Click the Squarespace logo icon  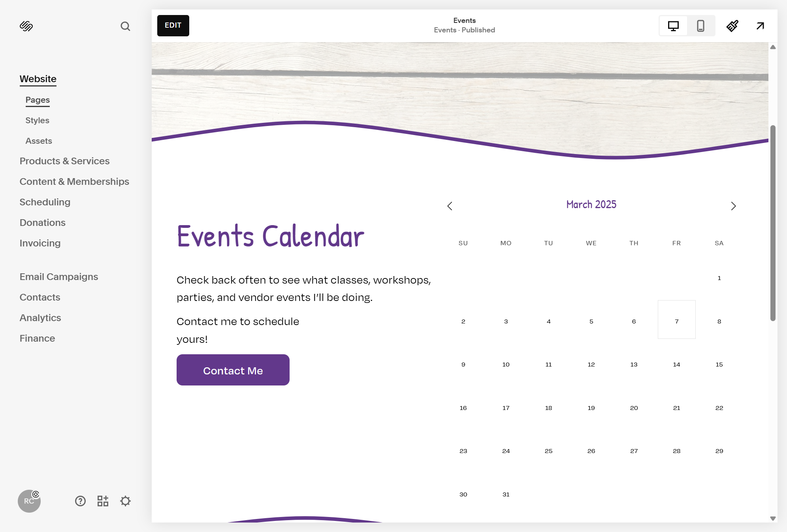26,26
